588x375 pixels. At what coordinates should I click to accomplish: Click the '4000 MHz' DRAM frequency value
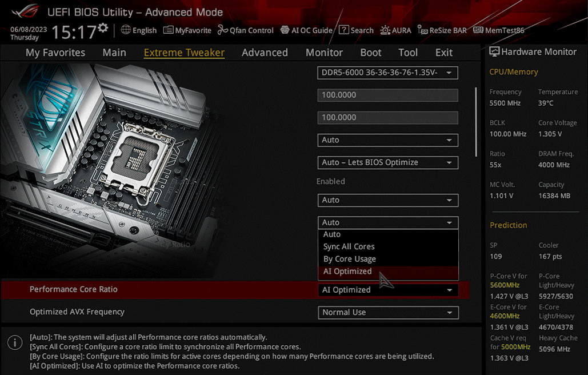click(554, 165)
